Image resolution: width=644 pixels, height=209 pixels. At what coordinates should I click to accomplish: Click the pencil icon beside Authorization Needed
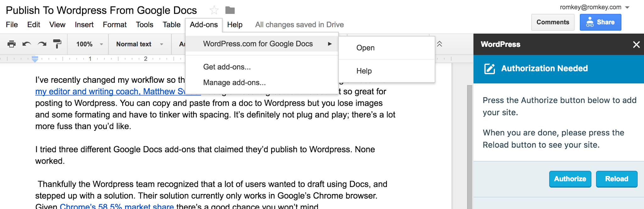[x=490, y=69]
